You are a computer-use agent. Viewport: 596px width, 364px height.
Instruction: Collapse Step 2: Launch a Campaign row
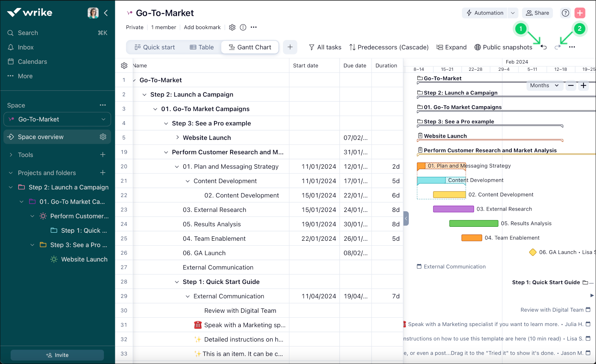[145, 95]
